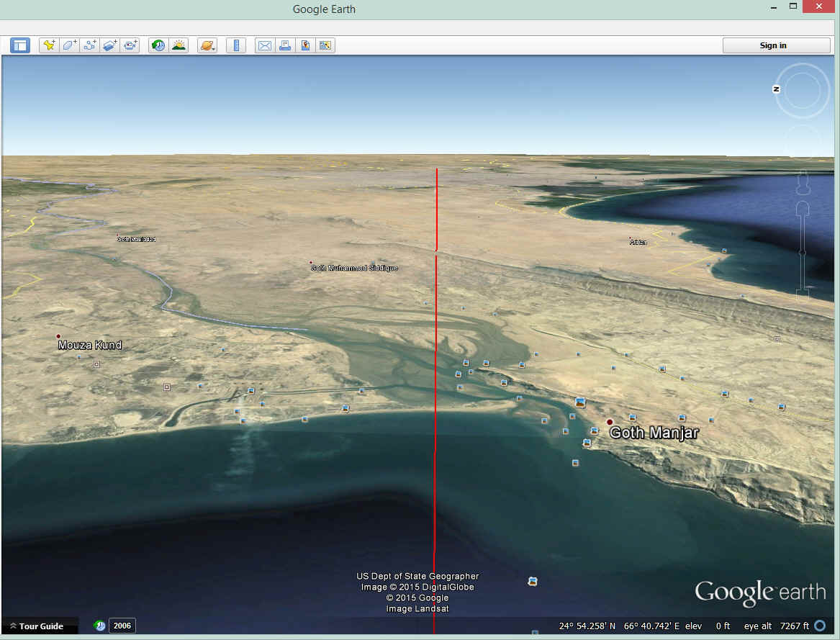840x640 pixels.
Task: Click the Look joystick ring center
Action: (x=803, y=91)
